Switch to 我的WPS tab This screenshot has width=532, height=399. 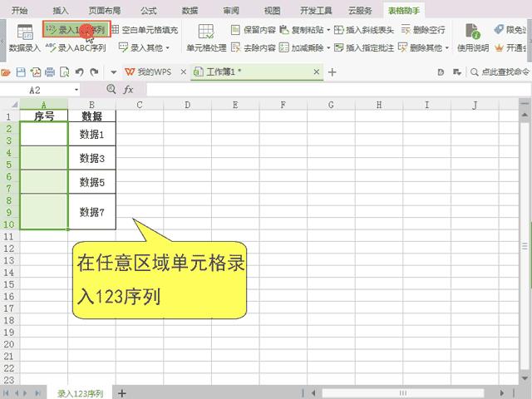(148, 72)
